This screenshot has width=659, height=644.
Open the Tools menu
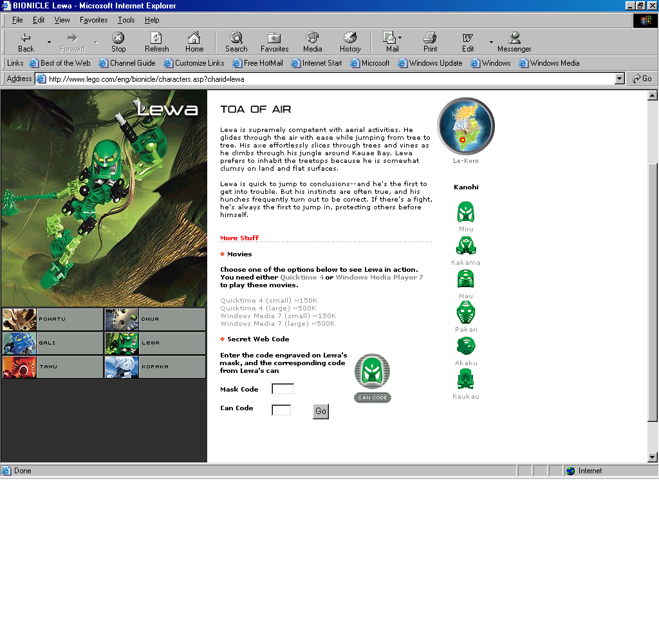[x=126, y=20]
